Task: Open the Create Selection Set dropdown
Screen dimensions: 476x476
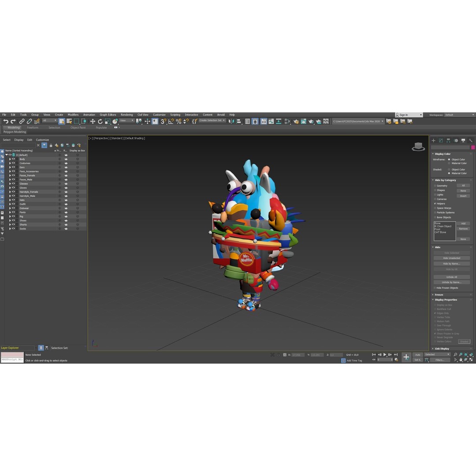Action: (x=212, y=120)
